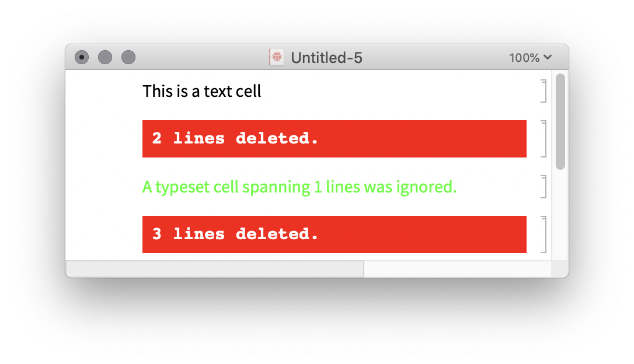The width and height of the screenshot is (634, 364).
Task: Click between text cell and first red cell
Action: pos(334,111)
